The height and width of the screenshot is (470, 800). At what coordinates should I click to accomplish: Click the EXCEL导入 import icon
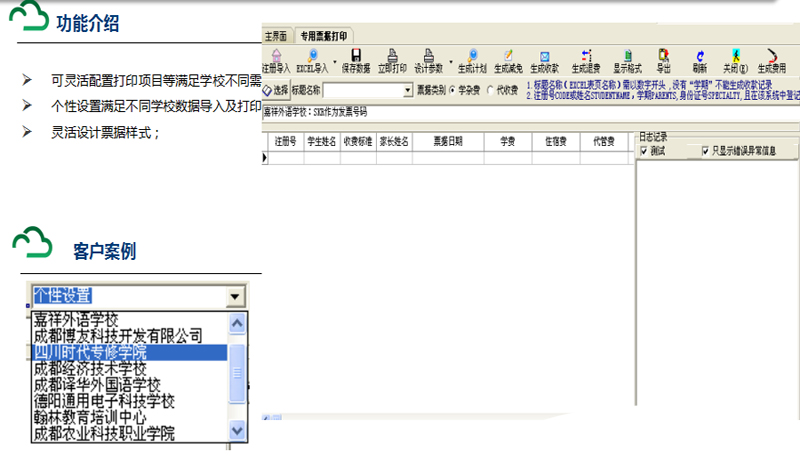[x=313, y=60]
